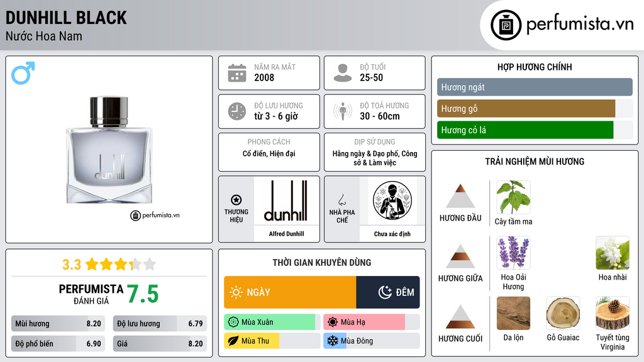Click the perfumista.vn perfume bottle logo icon
The width and height of the screenshot is (644, 362).
tap(506, 25)
